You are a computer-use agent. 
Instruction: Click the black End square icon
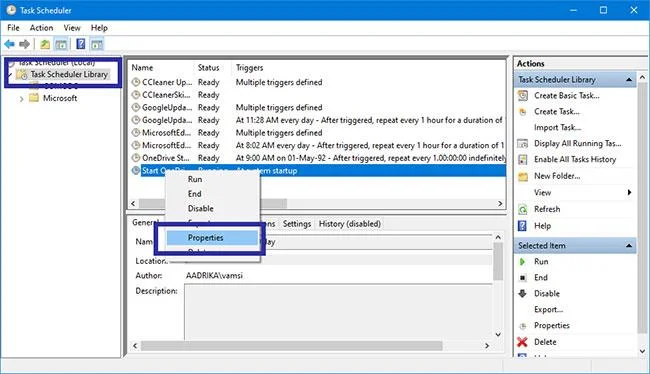523,278
